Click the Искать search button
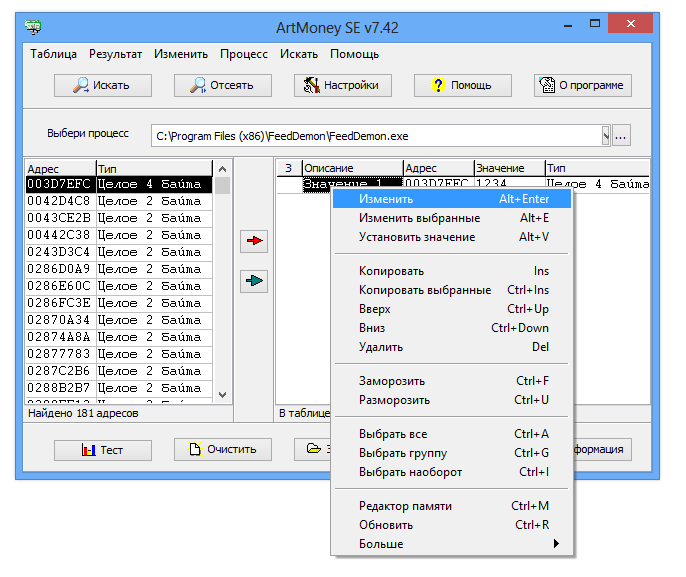 103,85
